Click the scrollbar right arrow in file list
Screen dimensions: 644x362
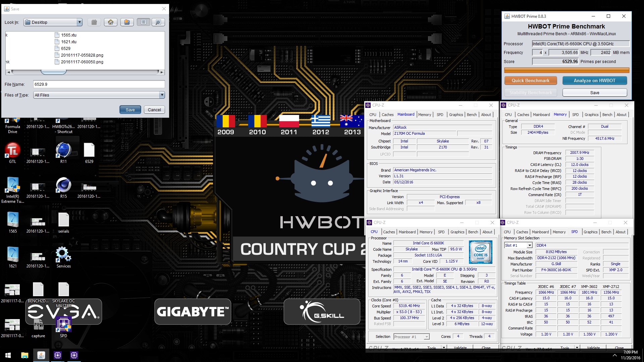coord(162,72)
